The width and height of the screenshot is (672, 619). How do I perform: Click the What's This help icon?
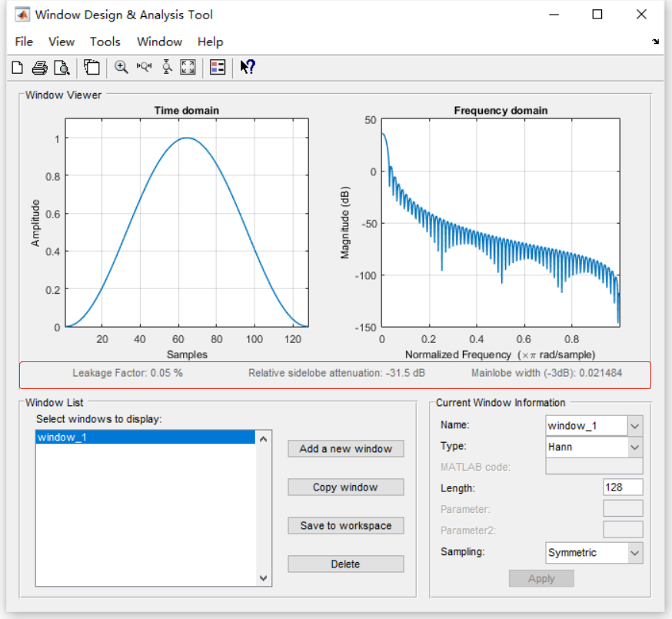(x=248, y=67)
